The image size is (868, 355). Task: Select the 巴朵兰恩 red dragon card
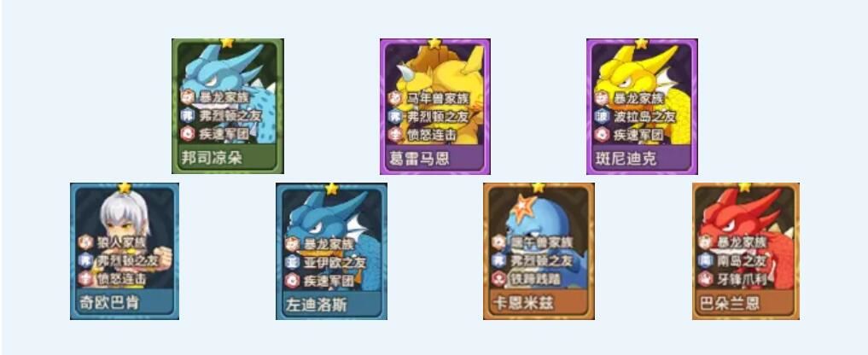click(746, 251)
